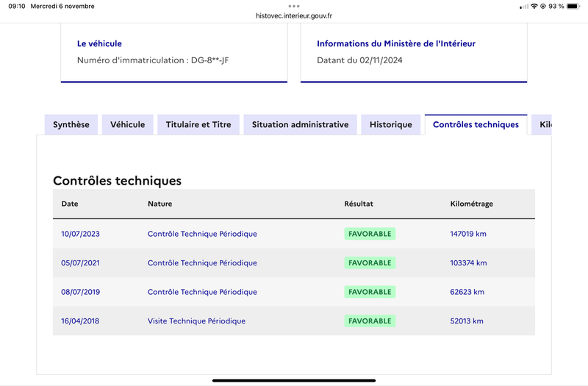Click Informations du Ministère de l'Intérieur heading
Image resolution: width=588 pixels, height=386 pixels.
click(396, 43)
